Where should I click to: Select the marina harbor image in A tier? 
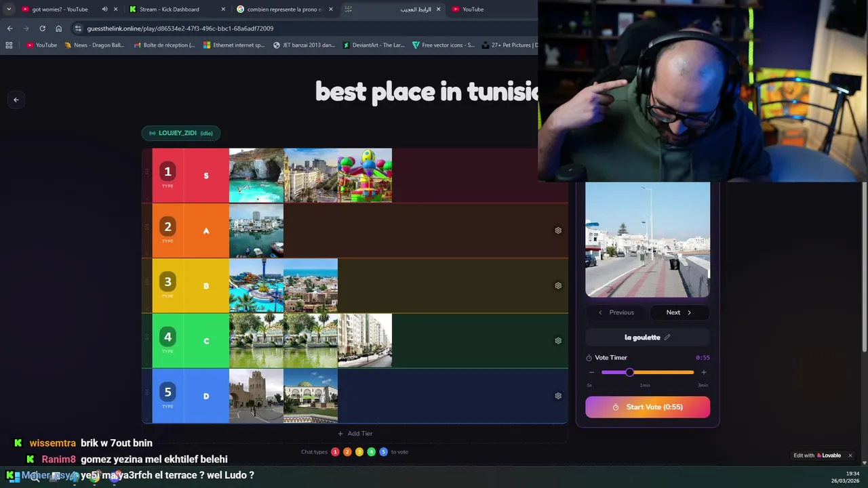click(x=256, y=230)
